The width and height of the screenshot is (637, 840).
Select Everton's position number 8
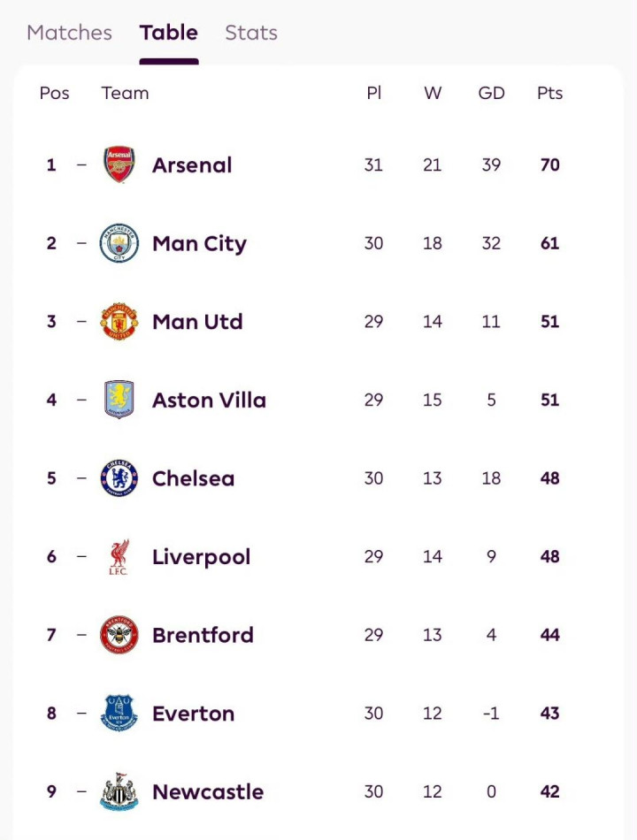point(51,714)
